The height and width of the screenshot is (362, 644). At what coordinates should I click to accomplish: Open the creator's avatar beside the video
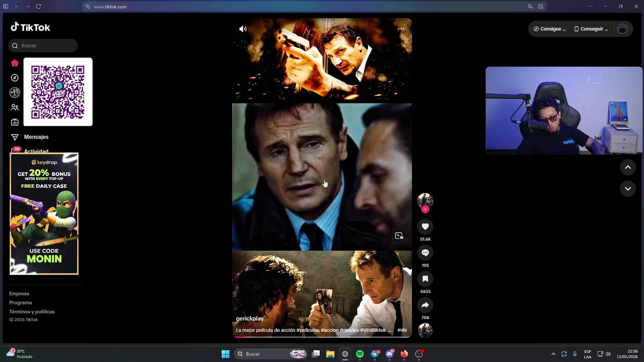tap(425, 200)
